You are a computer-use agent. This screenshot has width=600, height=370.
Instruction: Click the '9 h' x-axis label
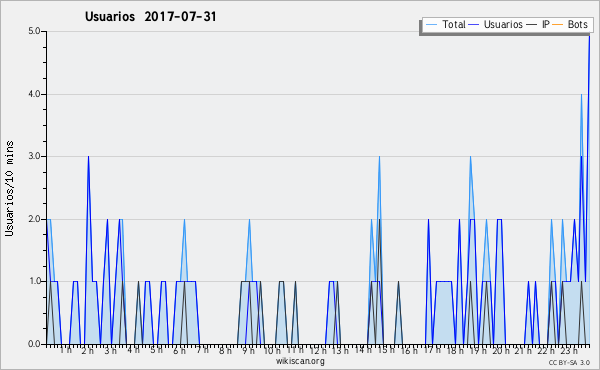coord(248,351)
